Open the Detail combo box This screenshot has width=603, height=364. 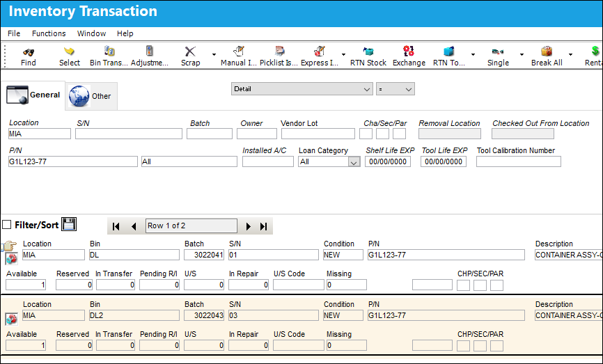[x=302, y=89]
